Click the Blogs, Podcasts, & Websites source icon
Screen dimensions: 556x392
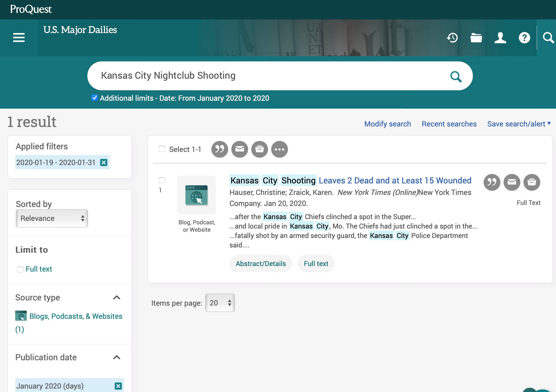pos(21,316)
